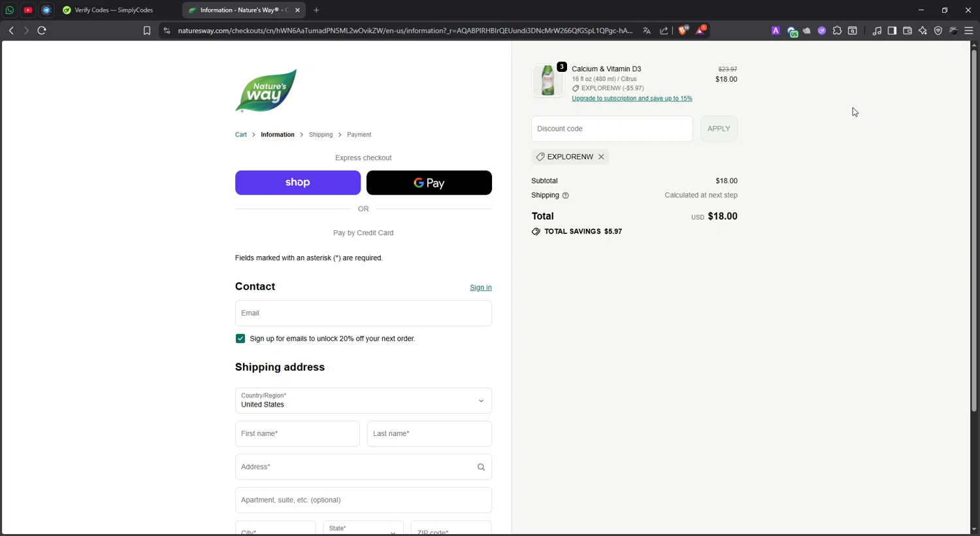
Task: Click the browser address bar URL
Action: point(405,31)
